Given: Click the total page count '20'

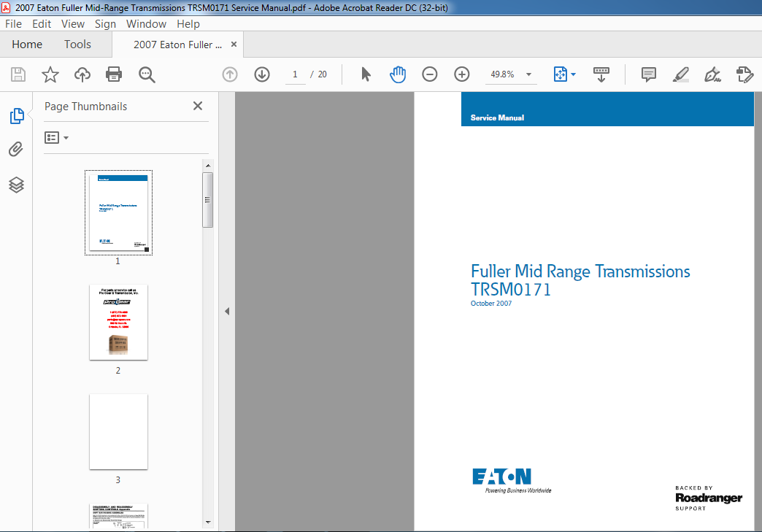Looking at the screenshot, I should 322,74.
